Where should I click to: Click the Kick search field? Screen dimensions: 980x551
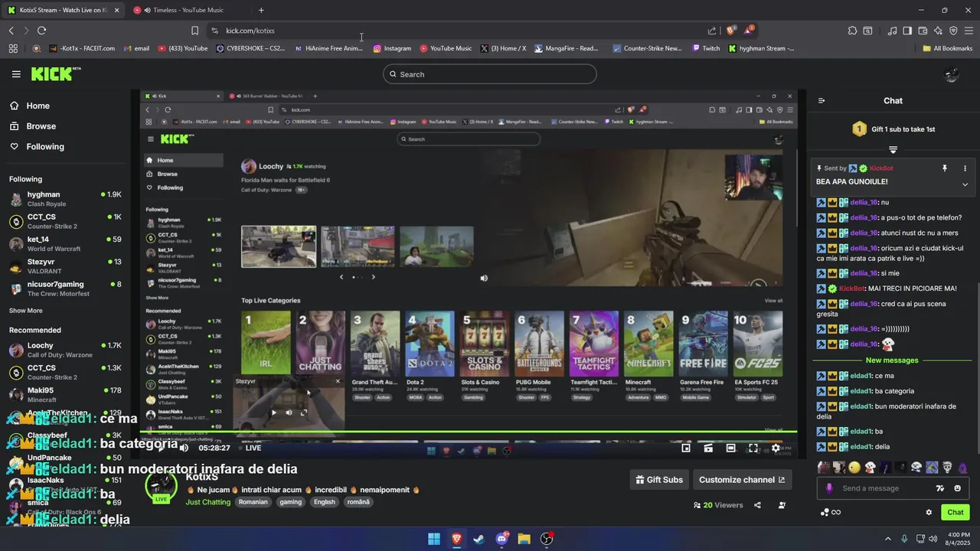point(490,74)
